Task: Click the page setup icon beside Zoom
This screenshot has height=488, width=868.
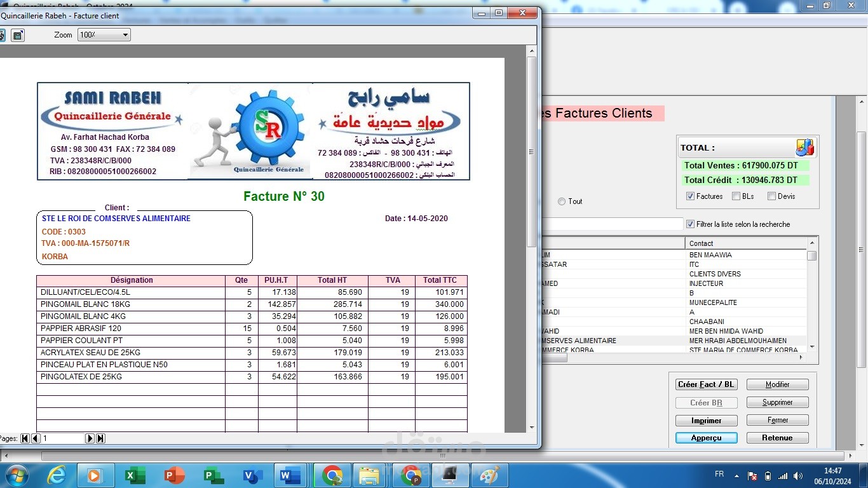Action: pyautogui.click(x=18, y=35)
